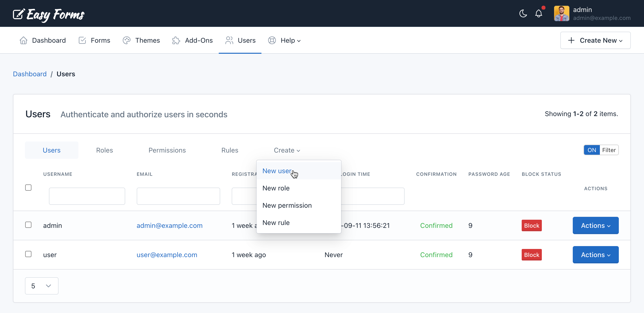This screenshot has width=644, height=313.
Task: Select New permission from the Create menu
Action: pyautogui.click(x=287, y=205)
